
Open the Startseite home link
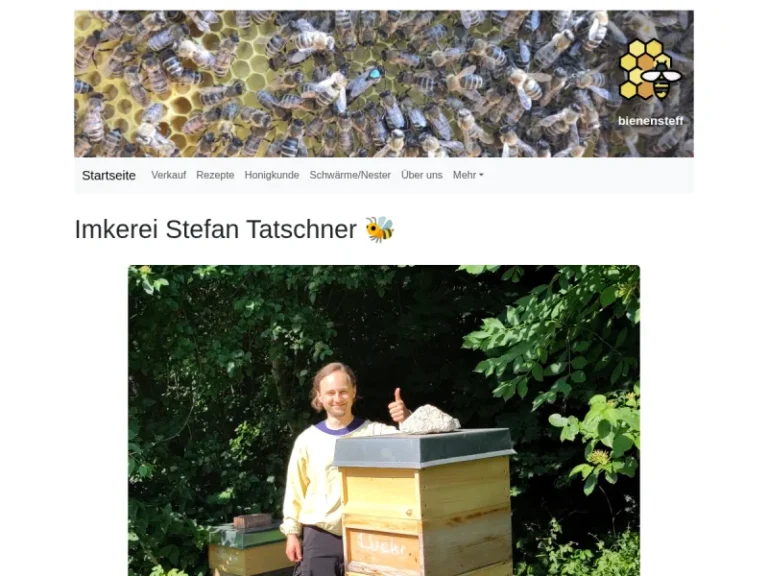tap(109, 175)
